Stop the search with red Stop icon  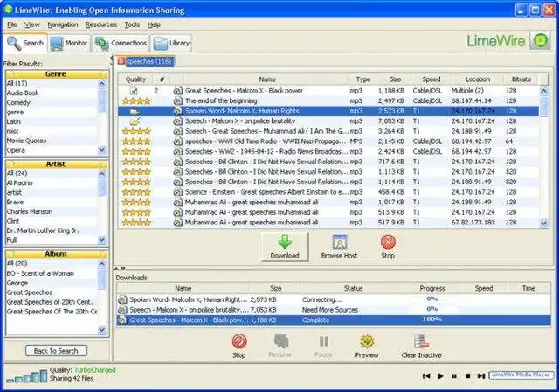pos(388,247)
